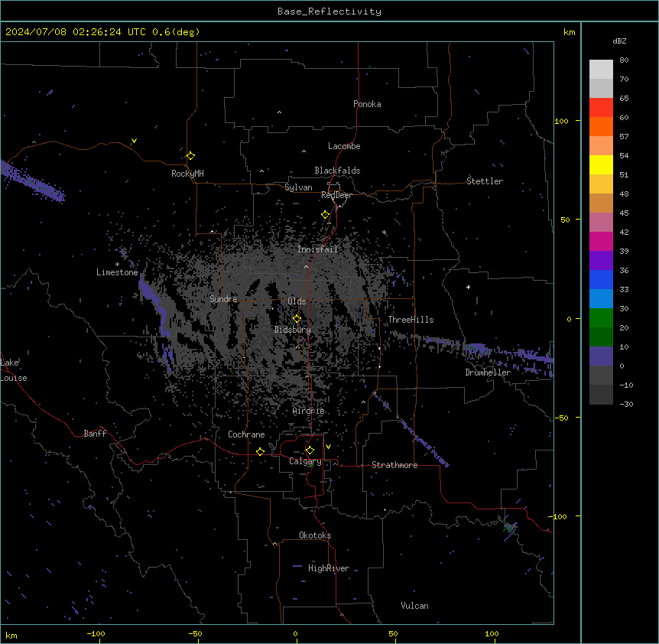The width and height of the screenshot is (659, 644).
Task: Pick the blue 36-33 dBZ legend swatch
Action: tap(601, 279)
